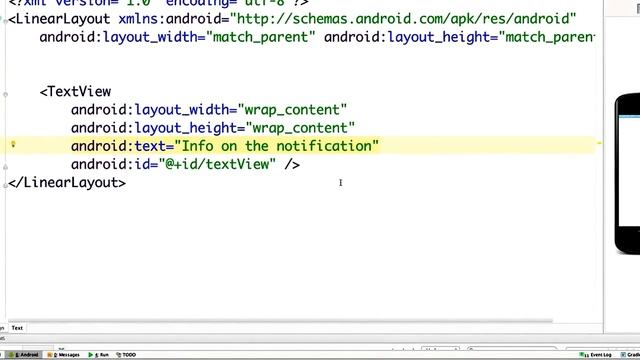Click the yellow warning stripe in right gutter
640x360 pixels.
[599, 143]
